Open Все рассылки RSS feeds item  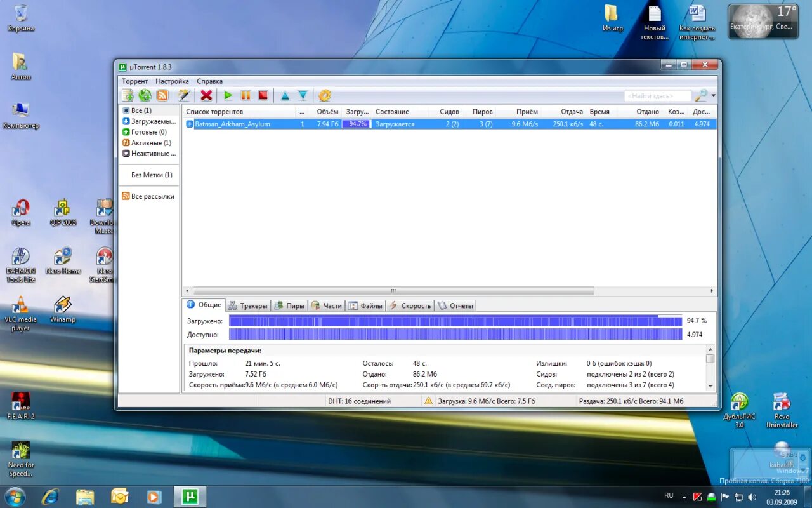148,196
